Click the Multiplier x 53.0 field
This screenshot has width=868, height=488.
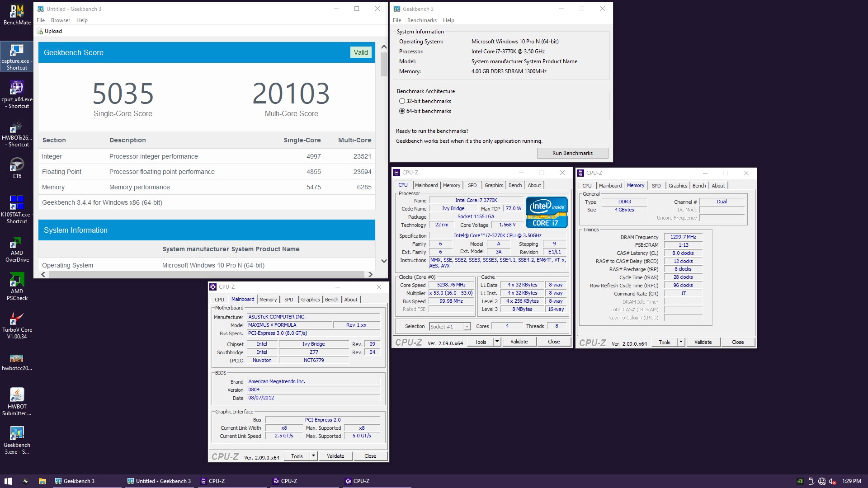pos(451,293)
